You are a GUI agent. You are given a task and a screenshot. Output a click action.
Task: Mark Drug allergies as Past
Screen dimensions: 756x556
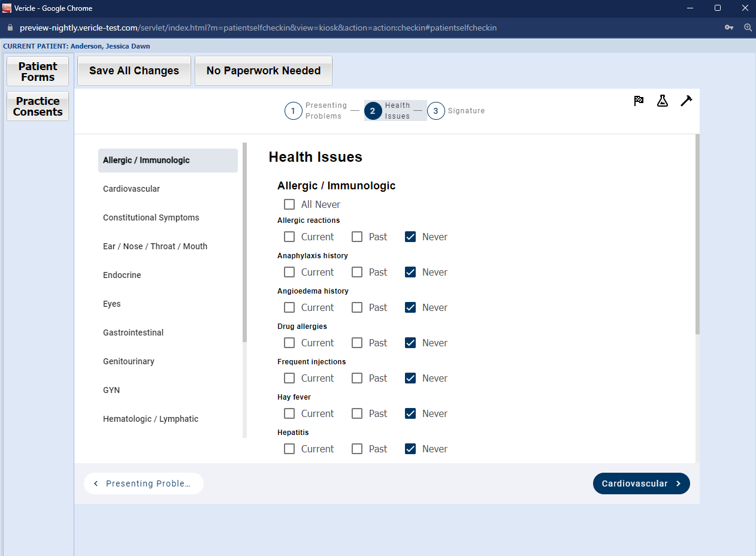[x=357, y=343]
